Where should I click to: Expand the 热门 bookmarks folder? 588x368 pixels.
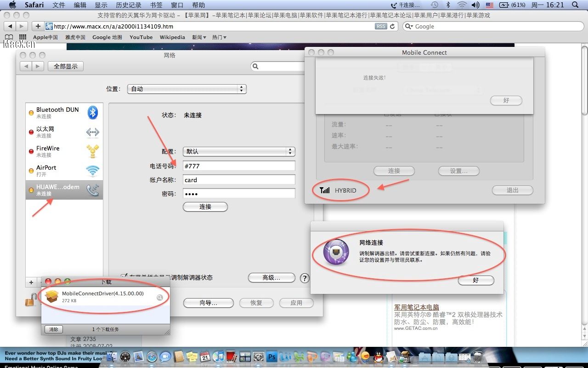(x=219, y=37)
